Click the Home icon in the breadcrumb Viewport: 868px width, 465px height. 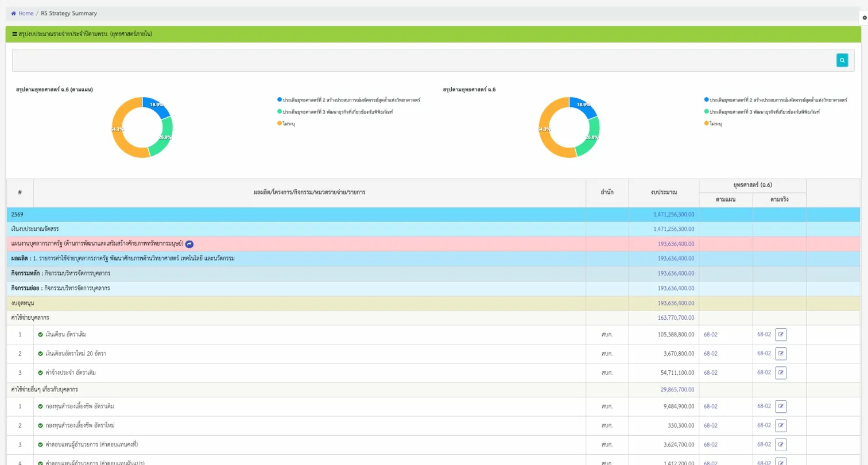pyautogui.click(x=13, y=13)
